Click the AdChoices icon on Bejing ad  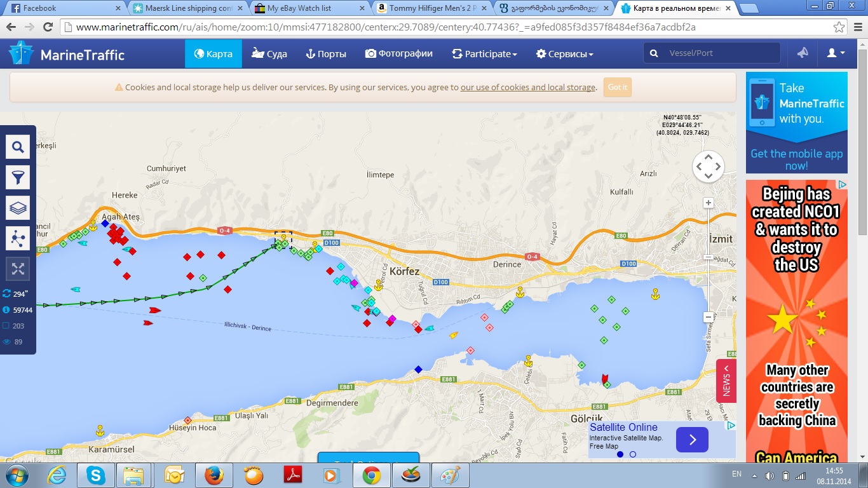point(842,185)
